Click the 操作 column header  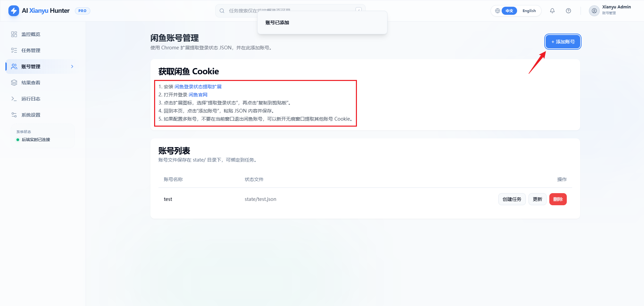562,179
